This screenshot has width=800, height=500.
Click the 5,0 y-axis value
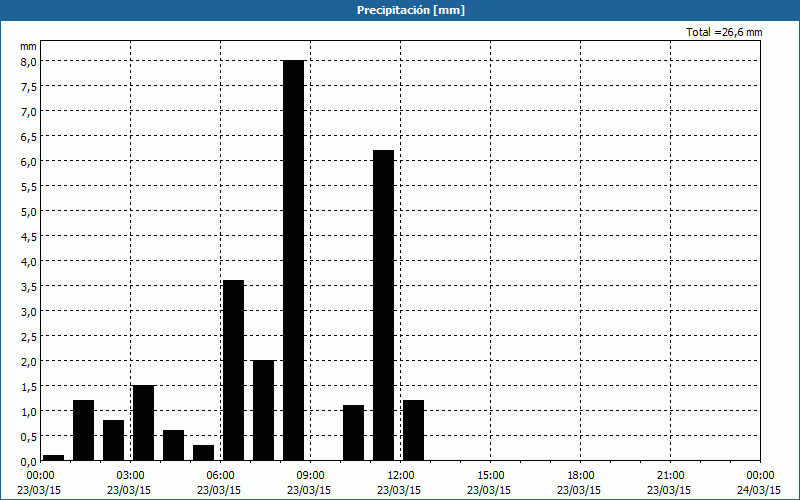(x=28, y=211)
